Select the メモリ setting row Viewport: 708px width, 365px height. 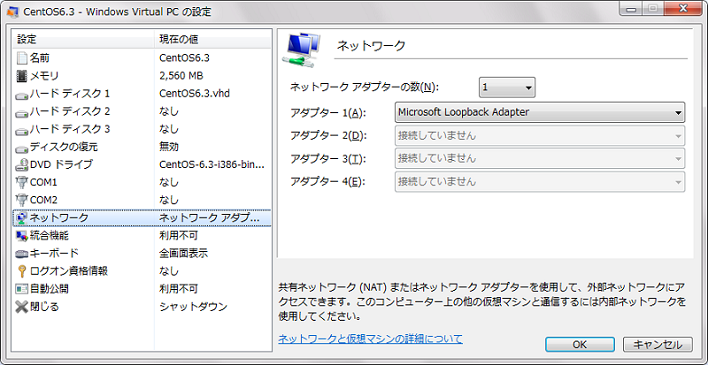coord(142,76)
